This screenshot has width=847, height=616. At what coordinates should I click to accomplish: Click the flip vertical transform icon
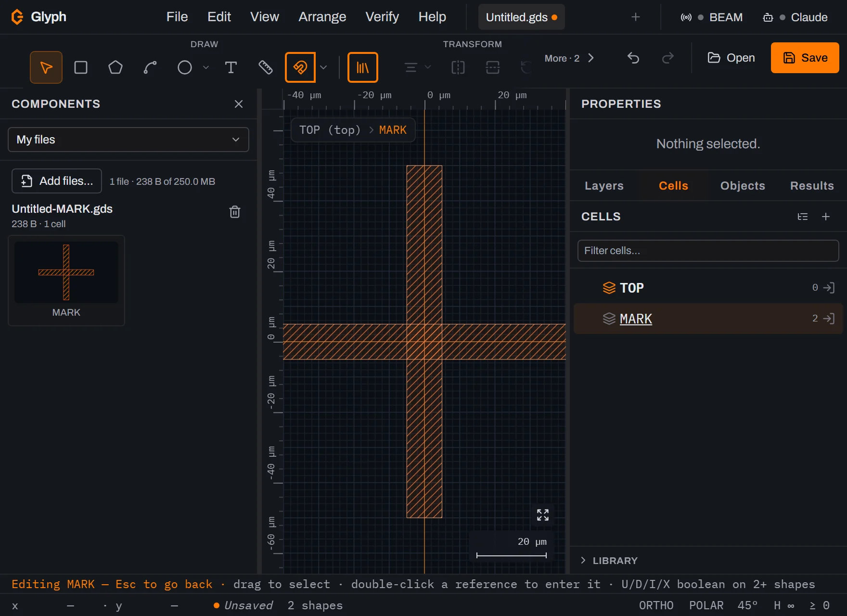pyautogui.click(x=493, y=67)
